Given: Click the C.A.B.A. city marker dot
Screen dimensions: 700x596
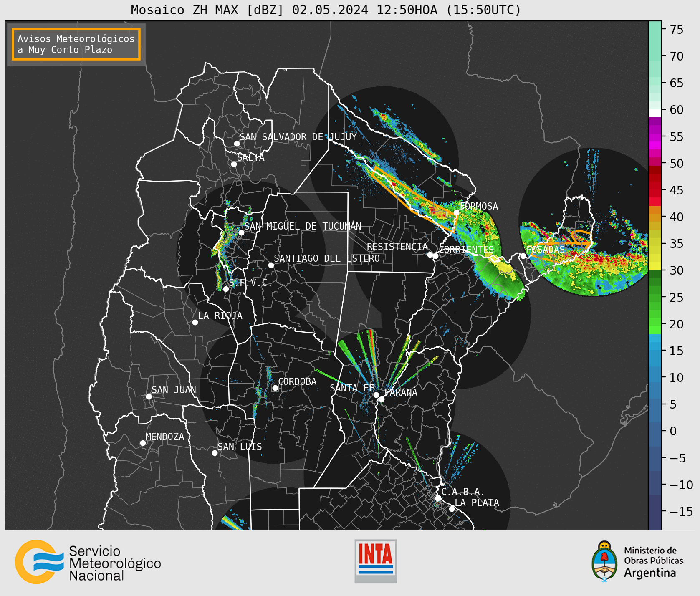Looking at the screenshot, I should tap(438, 498).
